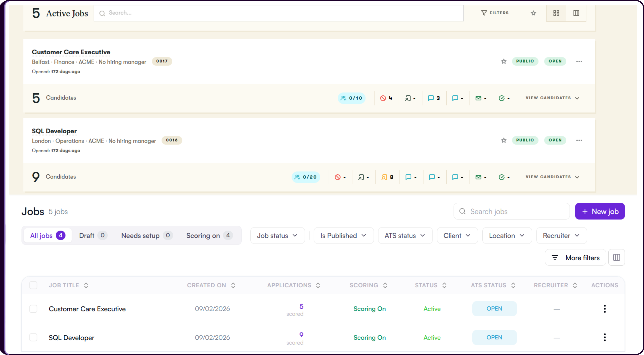This screenshot has width=644, height=355.
Task: Click the 5 scored applications for Customer Care Executive
Action: (x=295, y=310)
